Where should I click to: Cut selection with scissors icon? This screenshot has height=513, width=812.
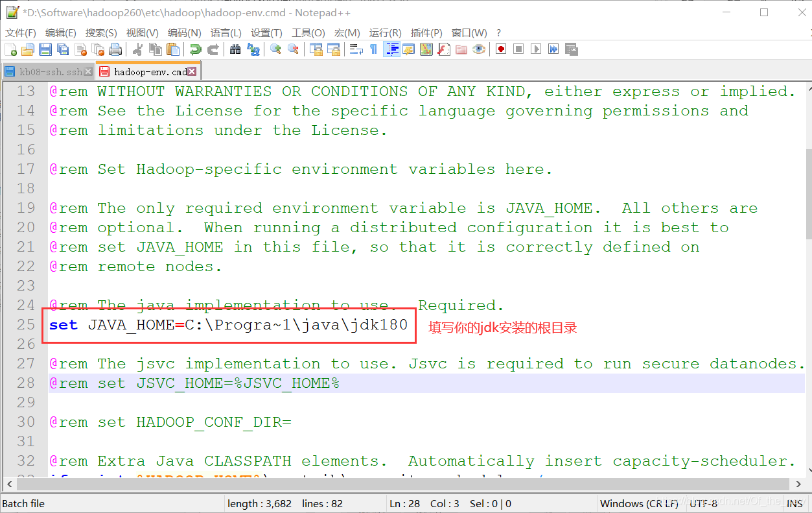(137, 49)
